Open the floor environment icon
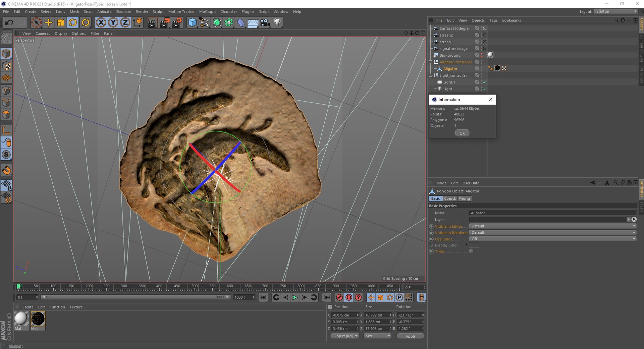Screen dimensions: 644x349 click(253, 22)
